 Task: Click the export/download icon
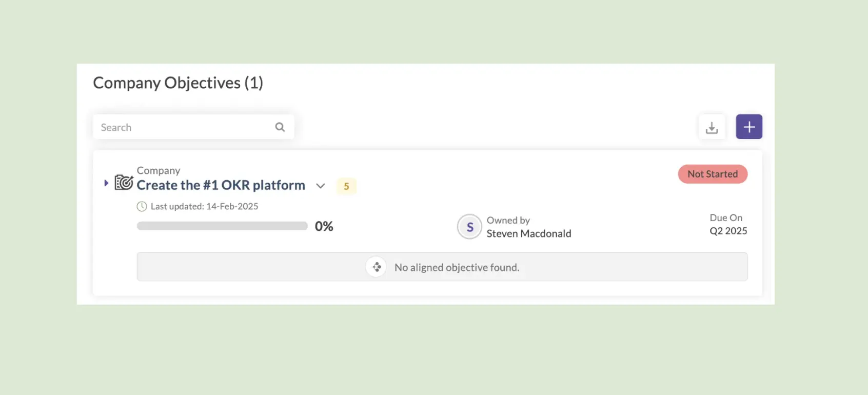[x=712, y=127]
